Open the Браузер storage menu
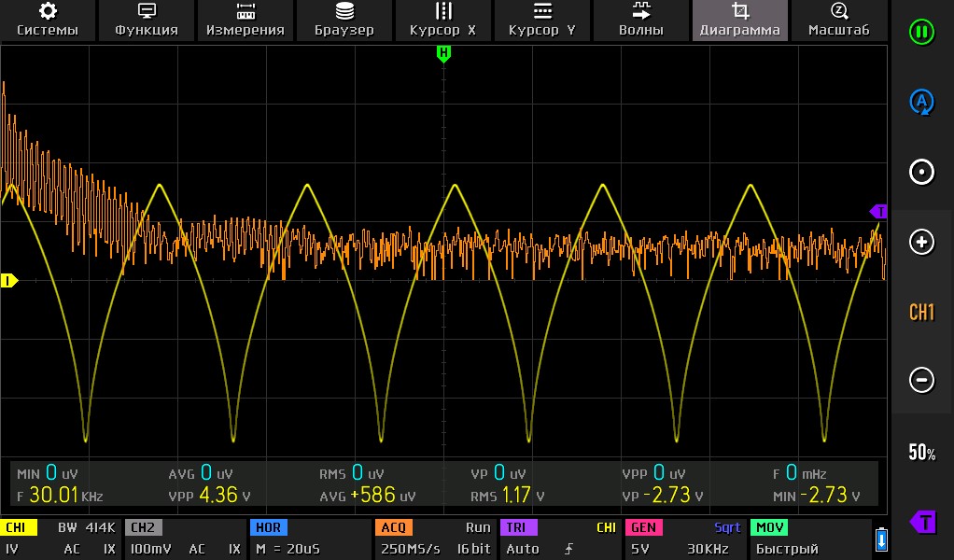 point(344,20)
